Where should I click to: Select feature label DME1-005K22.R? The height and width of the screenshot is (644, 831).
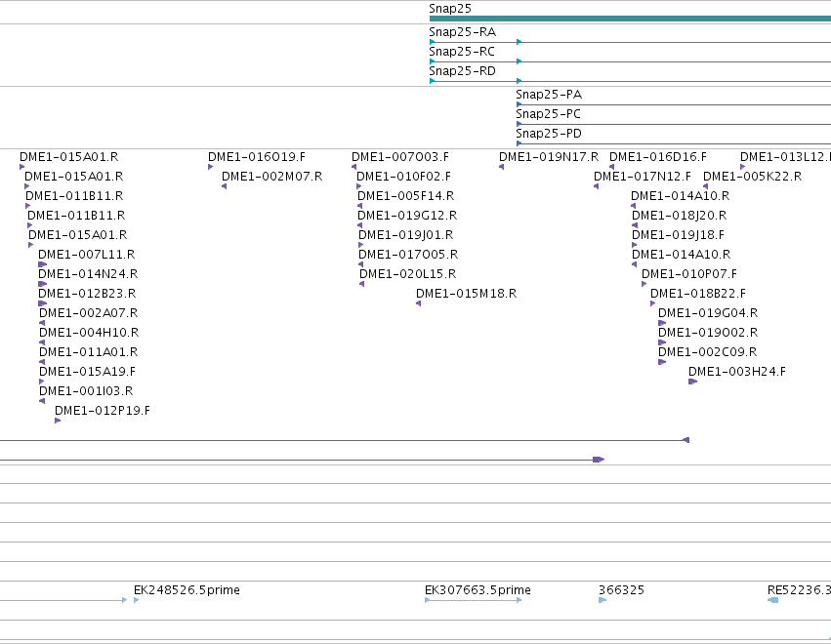752,177
